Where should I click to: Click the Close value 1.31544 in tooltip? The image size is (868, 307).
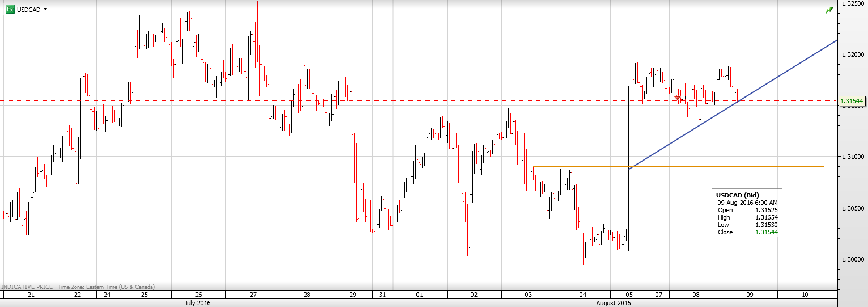click(766, 232)
